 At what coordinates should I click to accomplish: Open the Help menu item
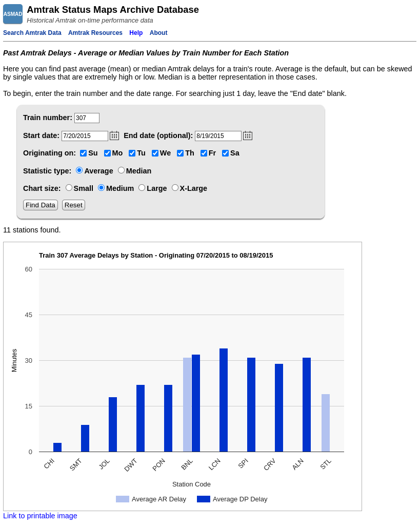click(x=136, y=33)
